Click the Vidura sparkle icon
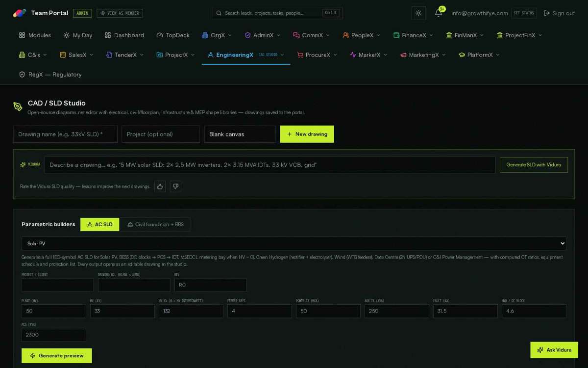The width and height of the screenshot is (588, 368). [23, 165]
